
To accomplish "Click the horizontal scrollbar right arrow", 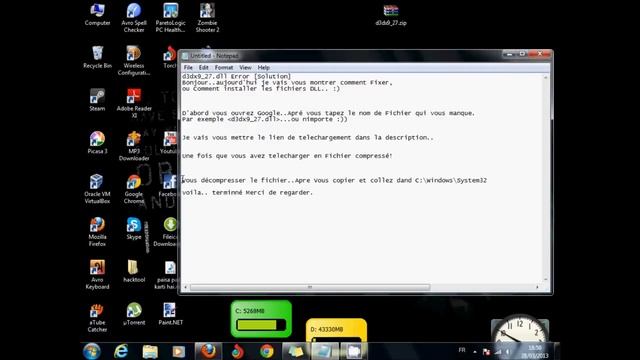I will 537,287.
